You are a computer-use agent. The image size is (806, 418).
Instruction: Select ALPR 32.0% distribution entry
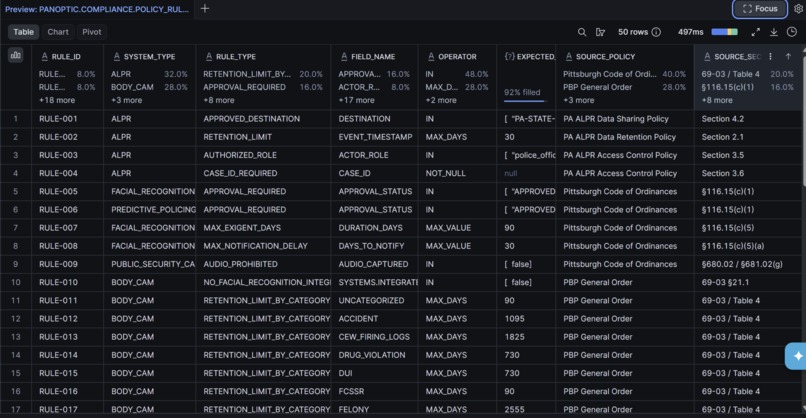(x=149, y=74)
